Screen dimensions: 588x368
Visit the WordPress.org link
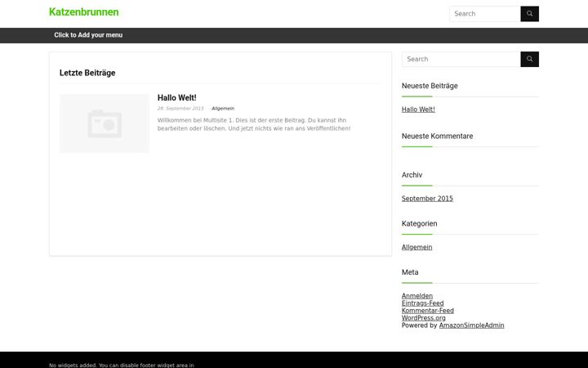pyautogui.click(x=423, y=318)
